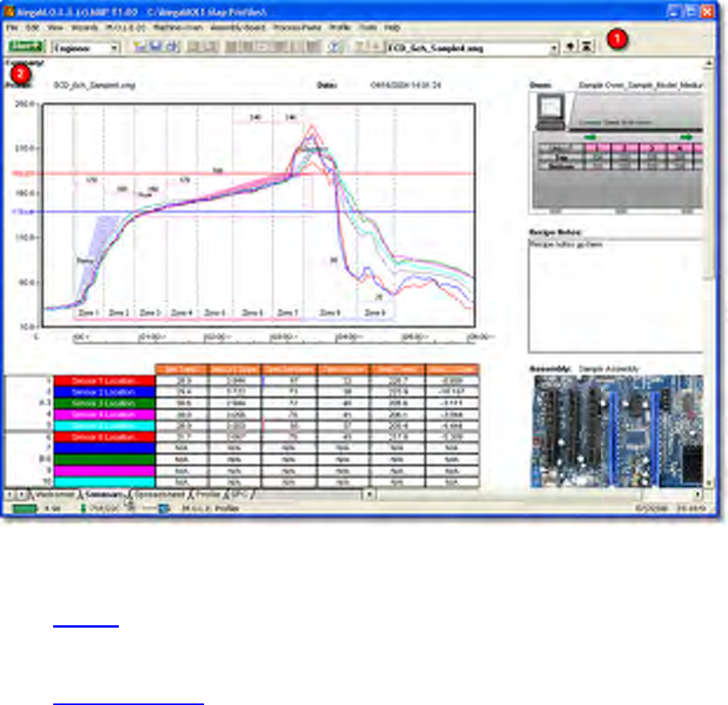This screenshot has width=728, height=705.
Task: Open the Wizards menu
Action: click(84, 28)
